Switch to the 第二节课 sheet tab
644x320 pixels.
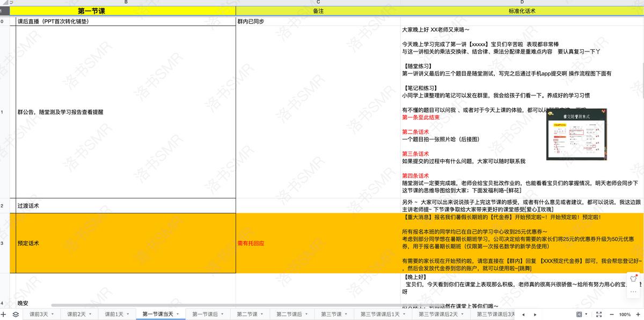248,314
